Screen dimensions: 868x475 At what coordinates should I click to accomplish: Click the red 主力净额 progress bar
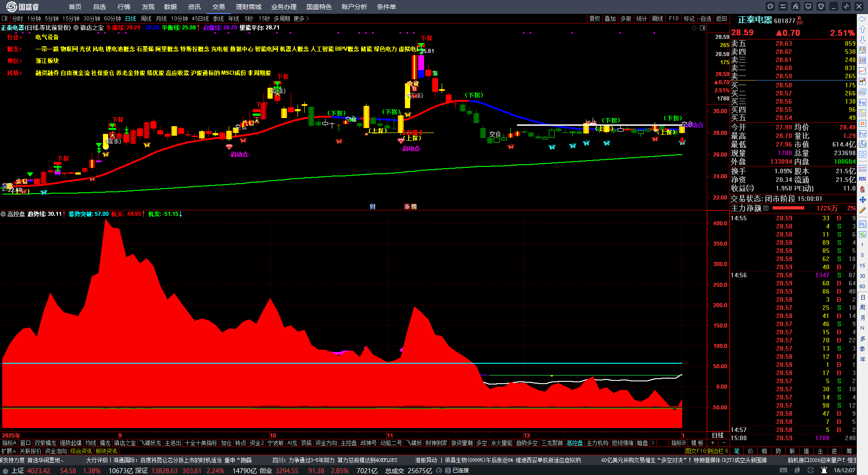click(x=788, y=208)
